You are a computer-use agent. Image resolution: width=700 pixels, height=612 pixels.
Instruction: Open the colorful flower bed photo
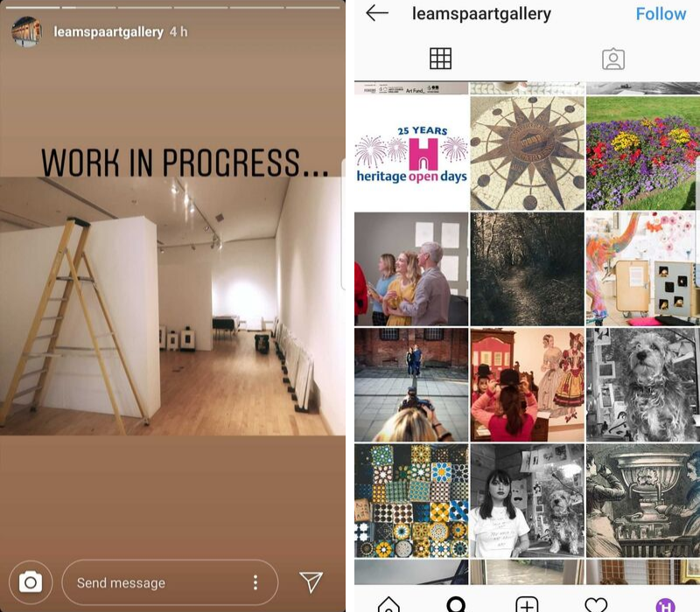point(643,153)
